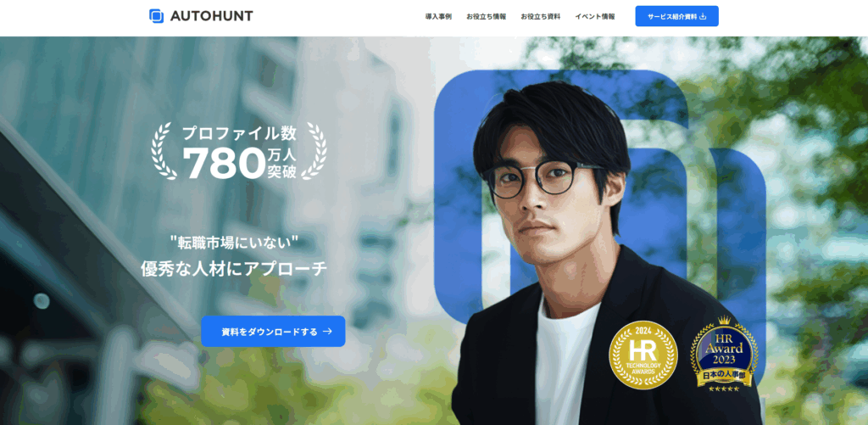This screenshot has height=425, width=868.
Task: Click the 資料をダウンロードする button
Action: [273, 332]
